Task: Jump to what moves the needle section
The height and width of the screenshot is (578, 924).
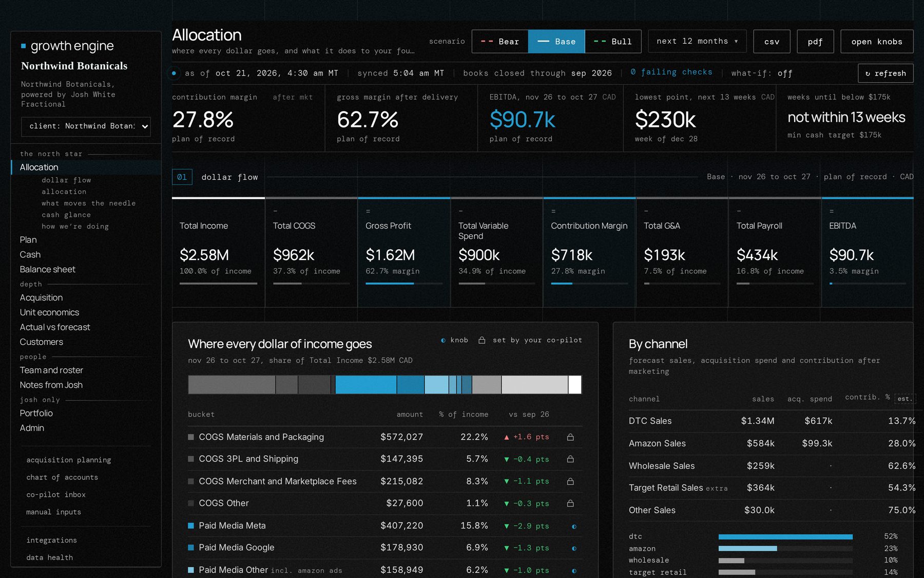Action: coord(89,203)
